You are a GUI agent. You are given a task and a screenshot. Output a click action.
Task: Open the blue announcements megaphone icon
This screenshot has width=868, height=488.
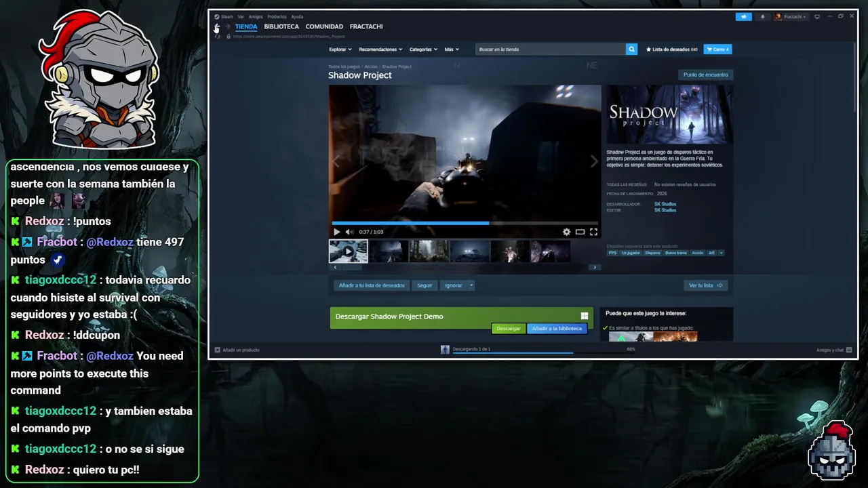[x=744, y=17]
